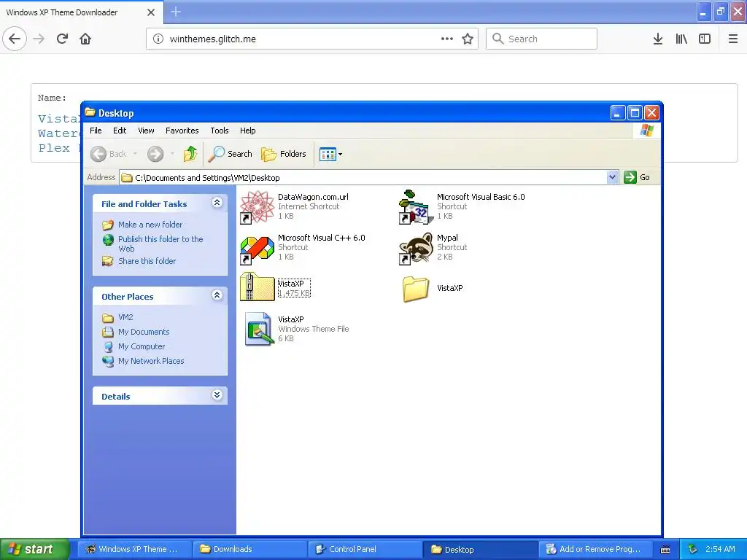
Task: Switch to Add or Remove Programs taskbar button
Action: click(x=595, y=549)
